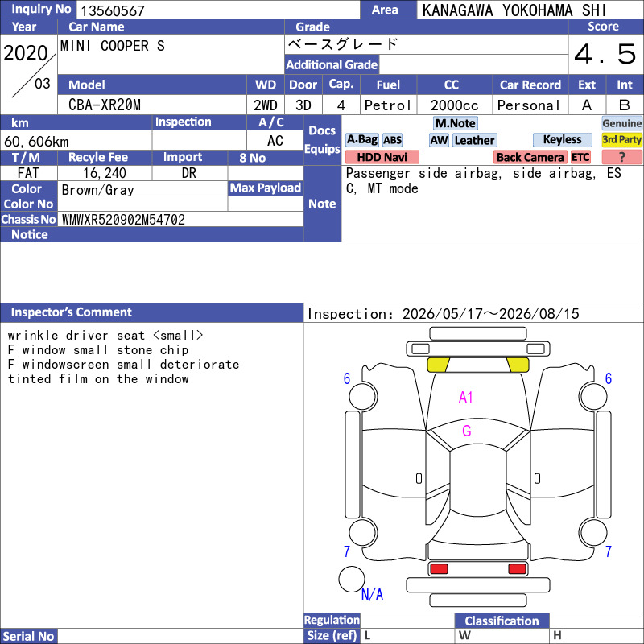Click the right yellow headlight on diagram
Viewport: 644px width, 644px height.
pyautogui.click(x=518, y=365)
